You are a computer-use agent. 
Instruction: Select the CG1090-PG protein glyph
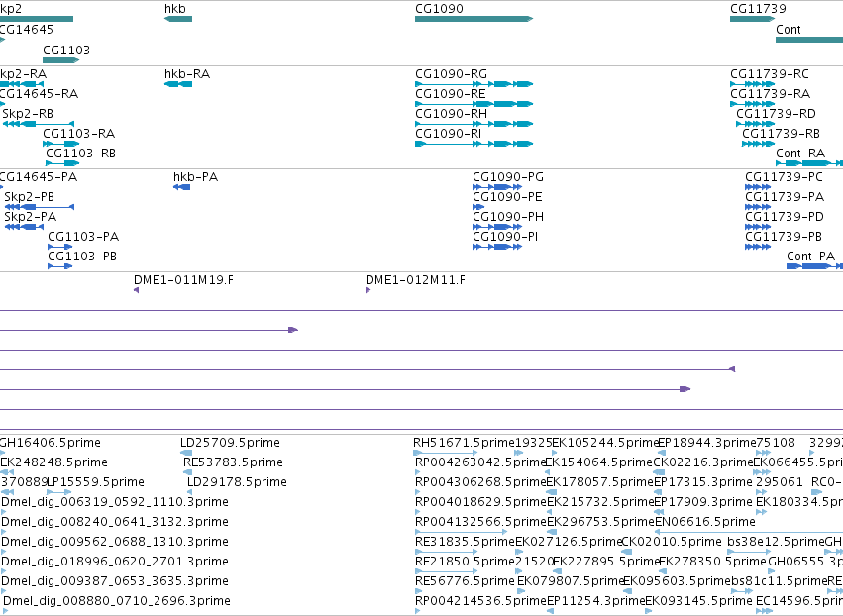tap(497, 187)
